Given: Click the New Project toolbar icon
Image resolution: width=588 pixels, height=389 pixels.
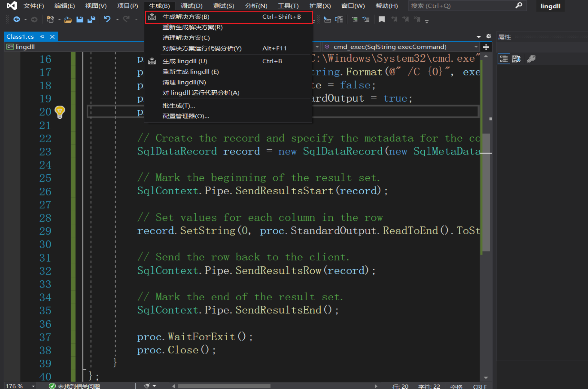Looking at the screenshot, I should 50,19.
